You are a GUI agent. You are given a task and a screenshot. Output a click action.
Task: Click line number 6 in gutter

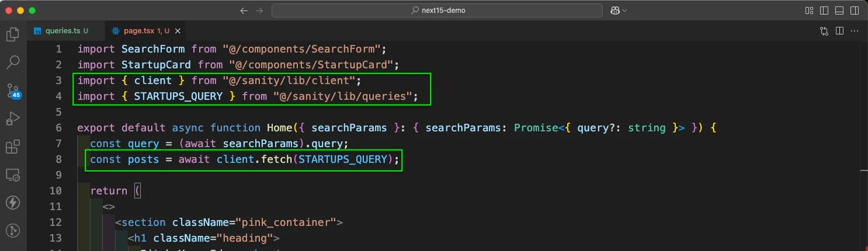58,128
